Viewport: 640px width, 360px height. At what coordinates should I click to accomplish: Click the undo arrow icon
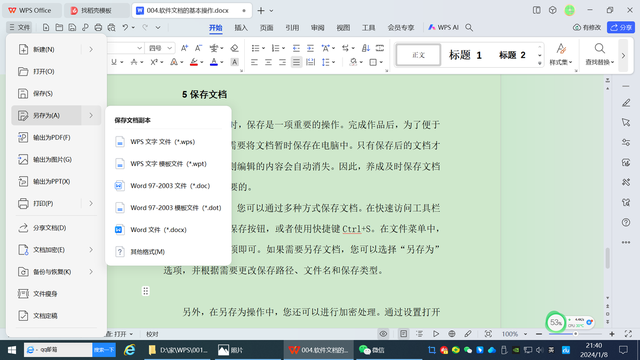(125, 27)
